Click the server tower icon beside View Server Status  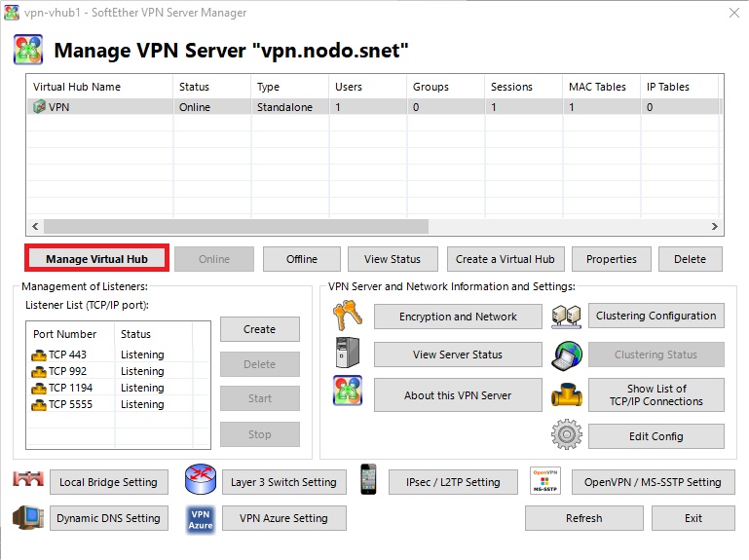[348, 353]
